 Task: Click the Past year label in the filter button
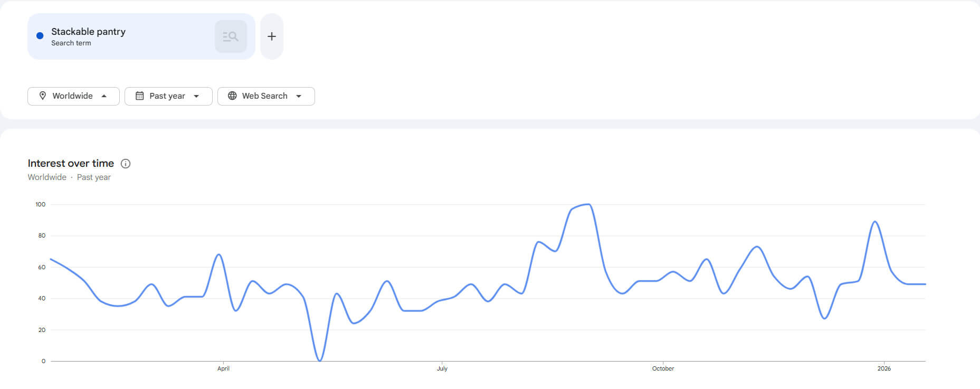tap(167, 96)
